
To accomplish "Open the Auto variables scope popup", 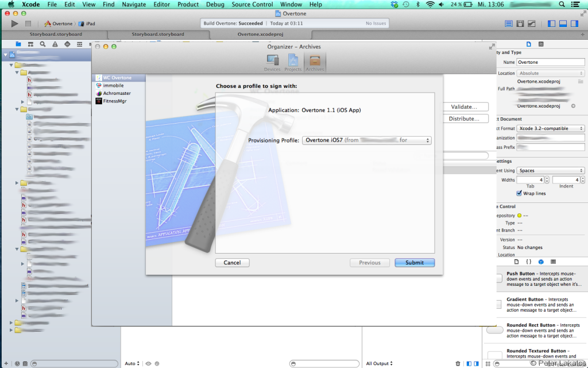I will tap(132, 363).
